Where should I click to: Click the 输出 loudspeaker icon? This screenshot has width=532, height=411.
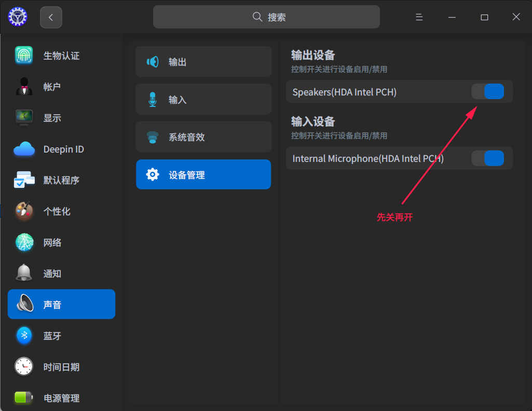coord(153,62)
